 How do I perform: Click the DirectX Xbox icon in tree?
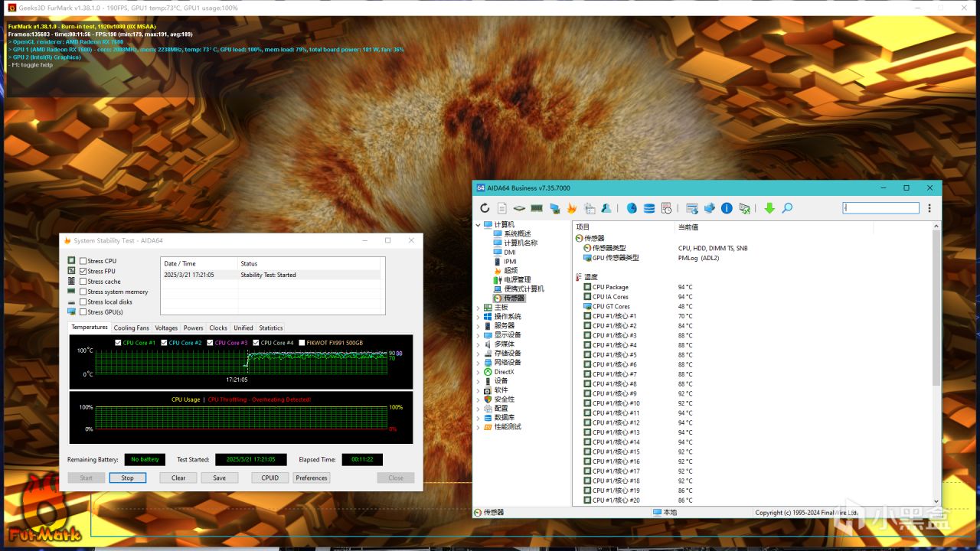coord(488,372)
